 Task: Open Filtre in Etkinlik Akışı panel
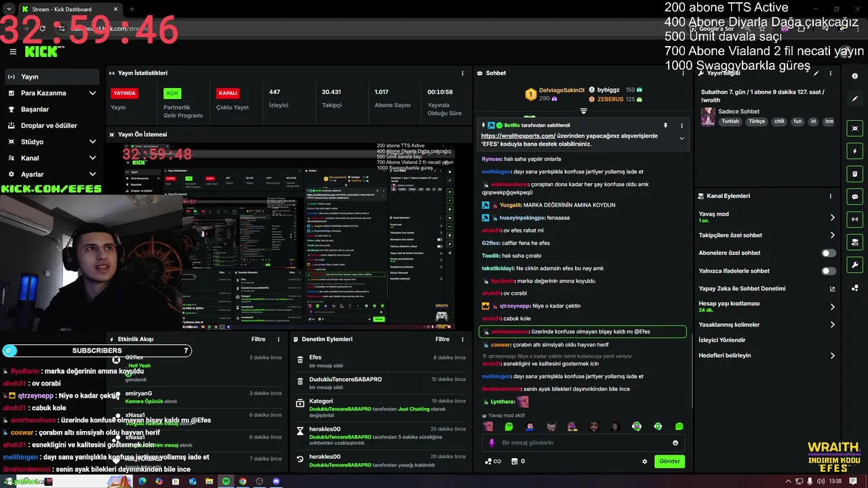coord(258,339)
